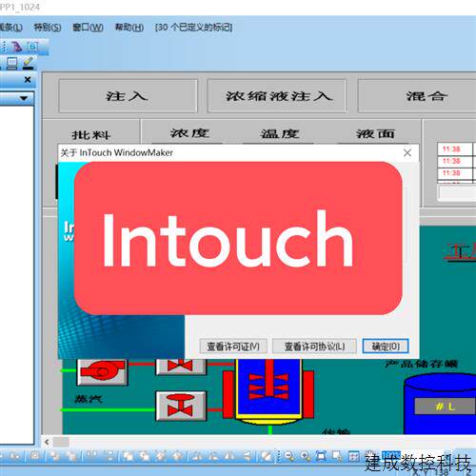
Task: Click the reshape object icon before zoom tools
Action: [266, 456]
